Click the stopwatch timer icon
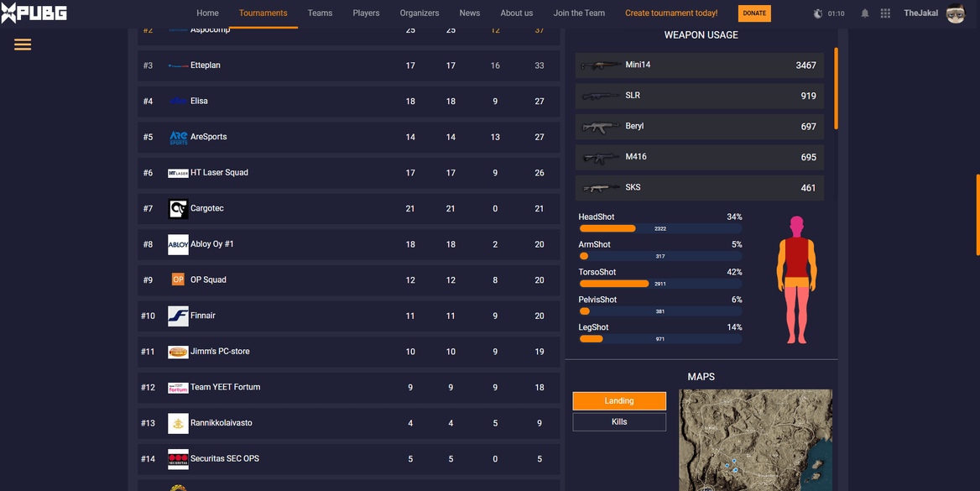This screenshot has height=491, width=980. coord(818,13)
